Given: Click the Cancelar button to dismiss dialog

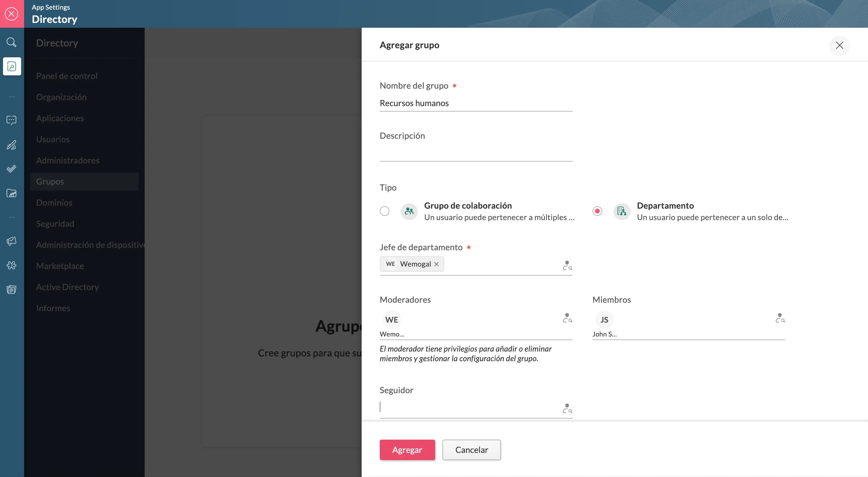Looking at the screenshot, I should tap(471, 449).
